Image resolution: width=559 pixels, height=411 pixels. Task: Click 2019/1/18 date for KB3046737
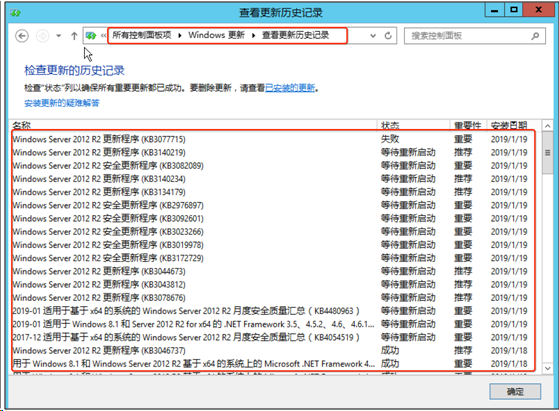click(x=509, y=350)
